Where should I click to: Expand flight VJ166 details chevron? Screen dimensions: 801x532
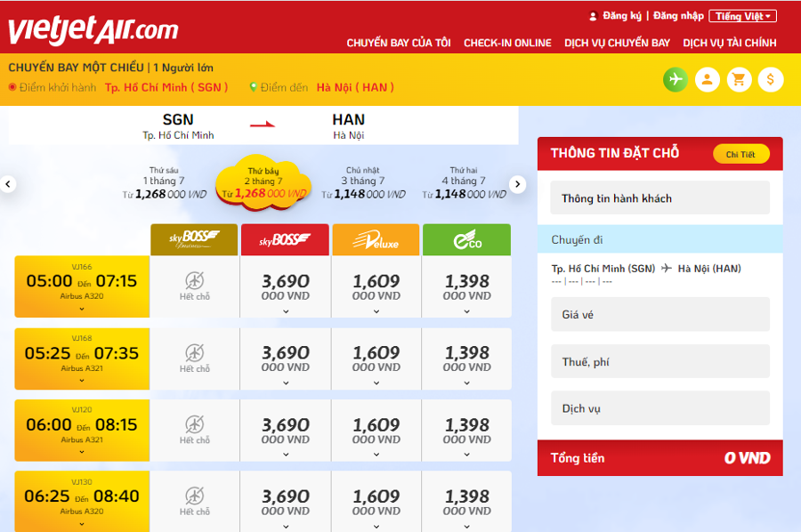click(x=82, y=309)
